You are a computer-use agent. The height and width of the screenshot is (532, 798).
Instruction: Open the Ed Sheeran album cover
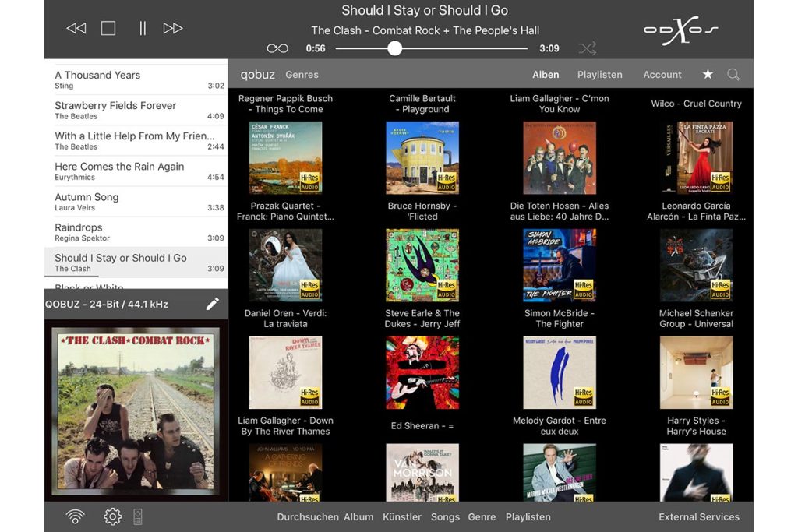422,373
